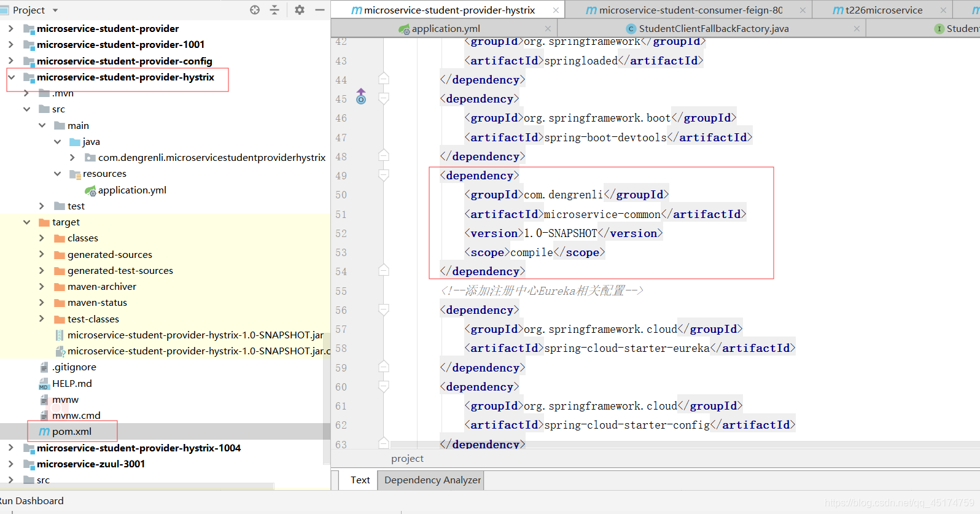Click the locate/scroll-from-source target icon
The height and width of the screenshot is (514, 980).
(x=255, y=10)
